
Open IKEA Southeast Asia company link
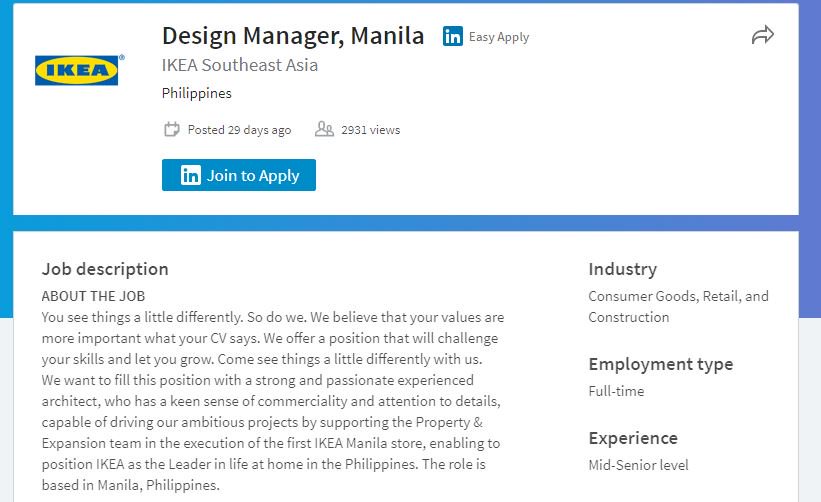[240, 65]
